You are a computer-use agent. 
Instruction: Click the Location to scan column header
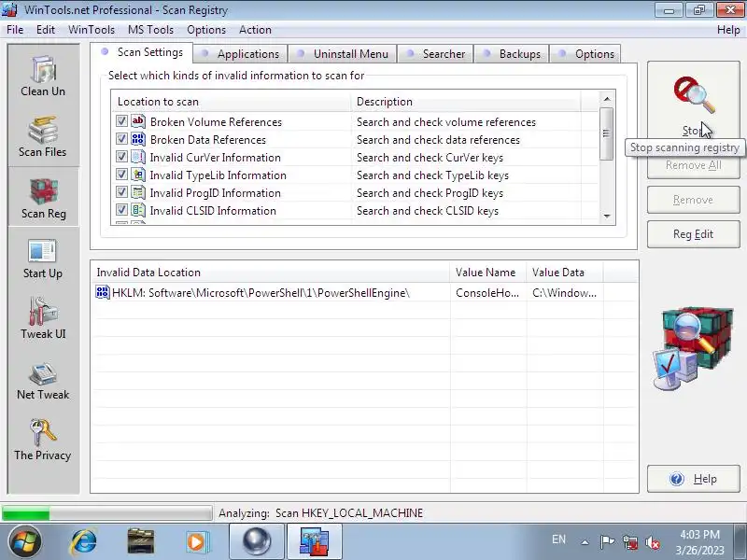[231, 102]
